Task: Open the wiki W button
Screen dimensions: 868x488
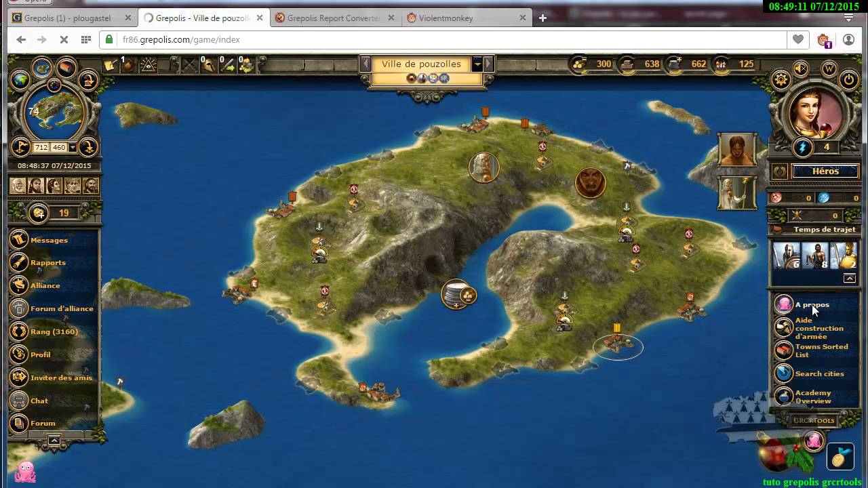Action: tap(829, 68)
